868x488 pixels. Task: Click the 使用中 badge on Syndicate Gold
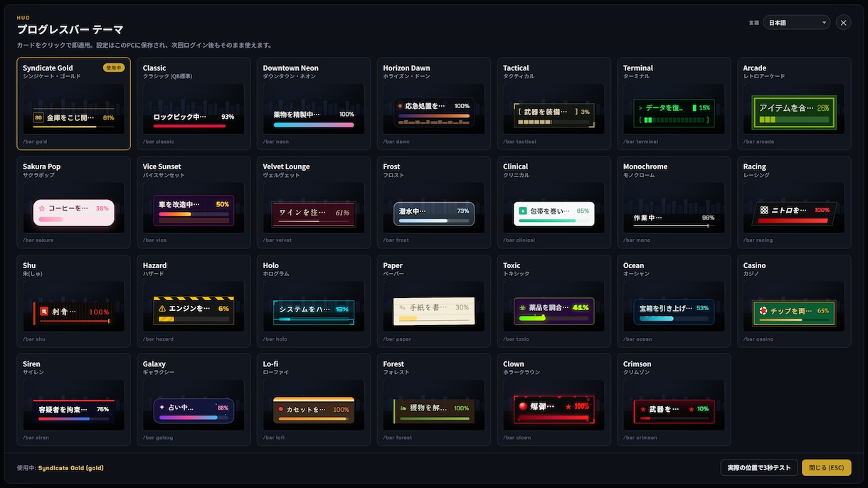pyautogui.click(x=113, y=68)
